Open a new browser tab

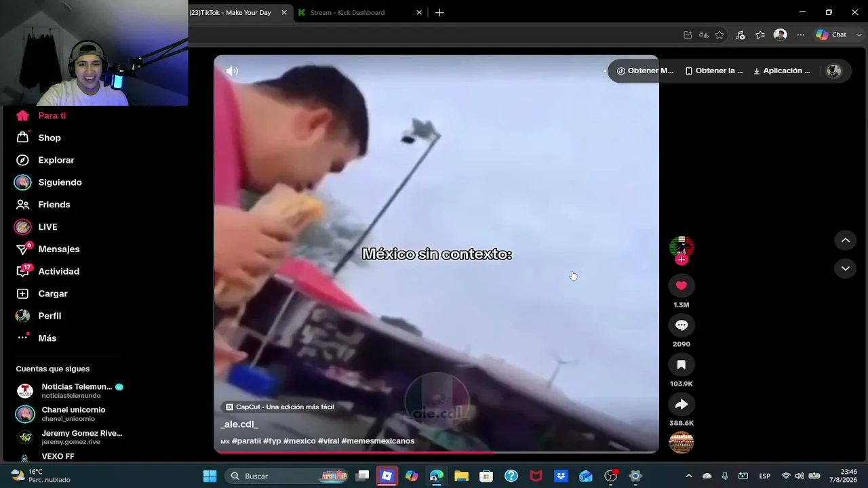439,12
